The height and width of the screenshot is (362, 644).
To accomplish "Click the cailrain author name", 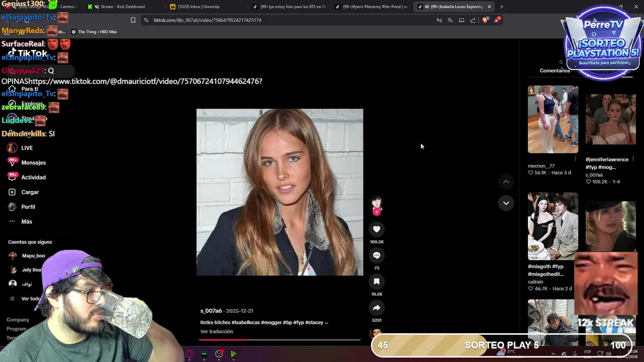I will tap(535, 282).
